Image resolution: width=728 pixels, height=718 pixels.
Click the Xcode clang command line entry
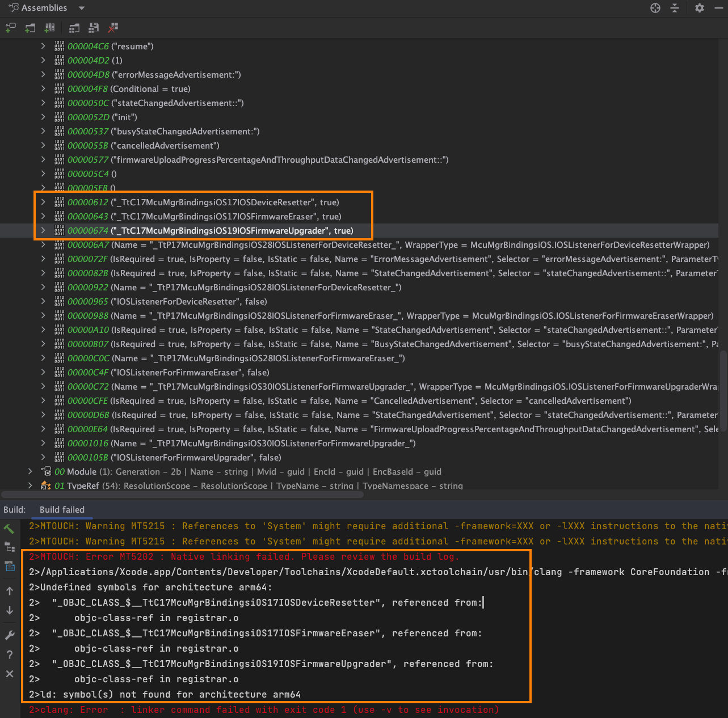378,572
